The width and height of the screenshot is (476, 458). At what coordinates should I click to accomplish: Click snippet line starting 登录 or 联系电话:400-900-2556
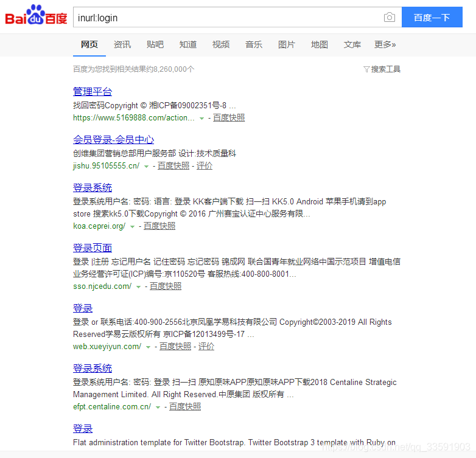click(233, 322)
